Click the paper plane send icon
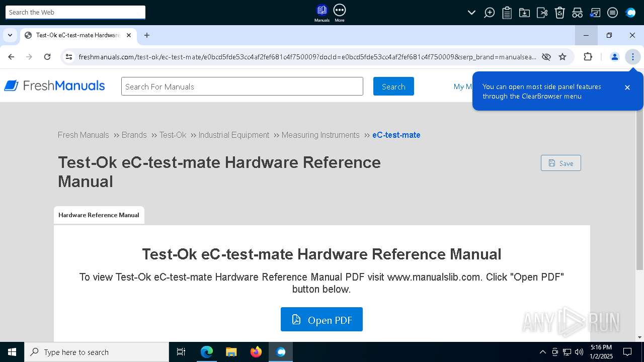The image size is (644, 362). pyautogui.click(x=595, y=13)
